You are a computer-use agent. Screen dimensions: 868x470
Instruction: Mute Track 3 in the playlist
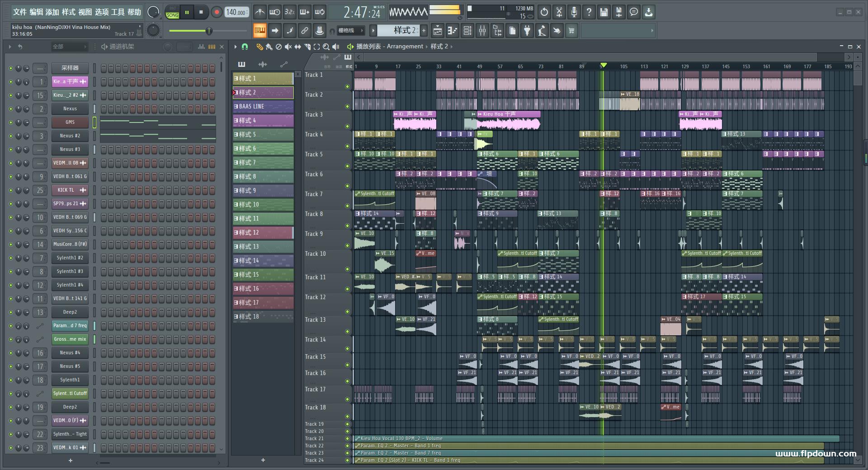347,126
